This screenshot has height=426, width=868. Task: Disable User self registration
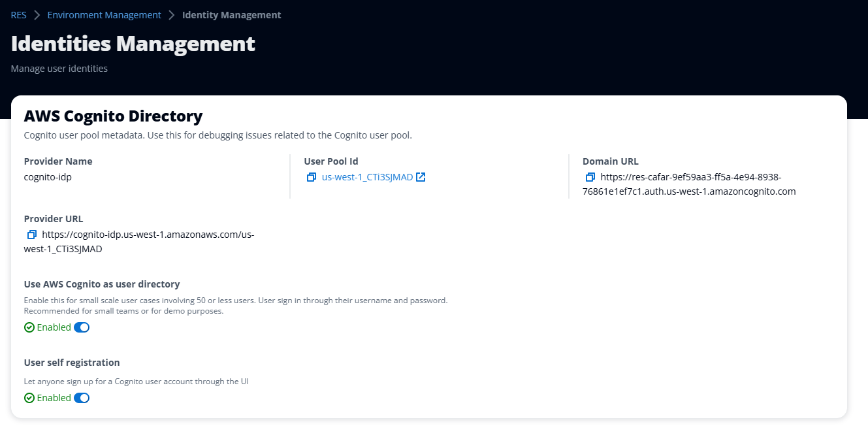click(81, 397)
